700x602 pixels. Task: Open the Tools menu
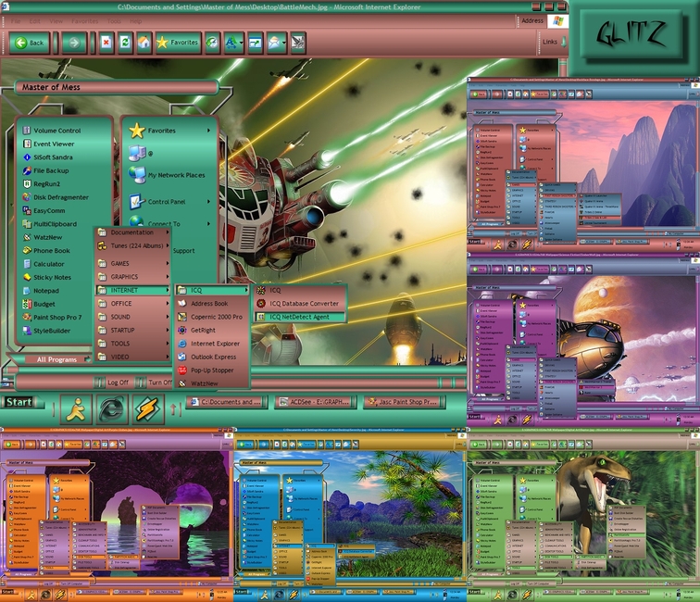[114, 21]
